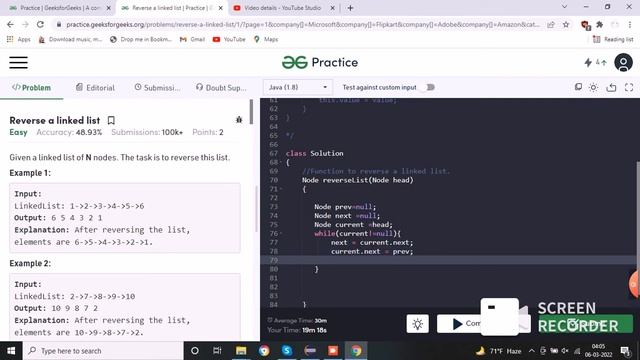640x360 pixels.
Task: Open Cortana circle icon
Action: coord(195,351)
